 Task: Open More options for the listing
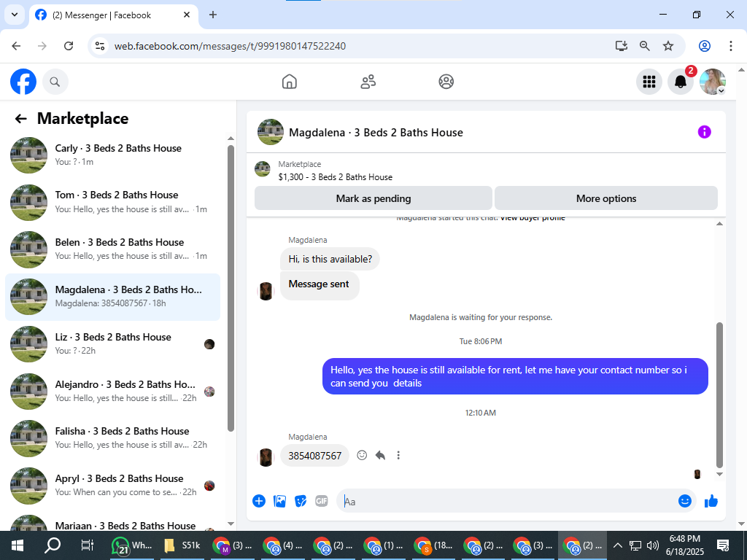point(606,198)
